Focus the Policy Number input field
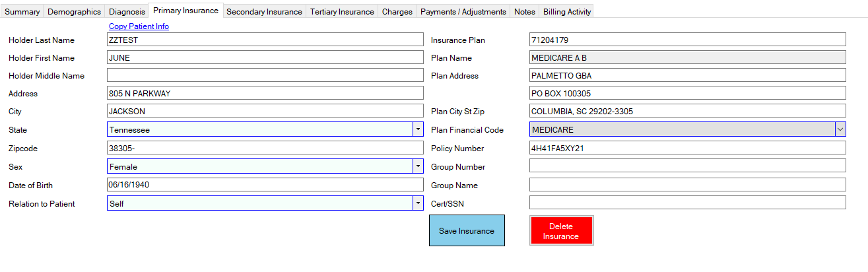 pyautogui.click(x=686, y=149)
